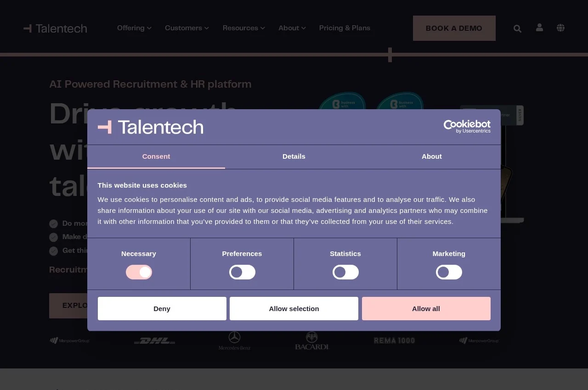
Task: Enable the Statistics cookies switch
Action: pos(345,272)
